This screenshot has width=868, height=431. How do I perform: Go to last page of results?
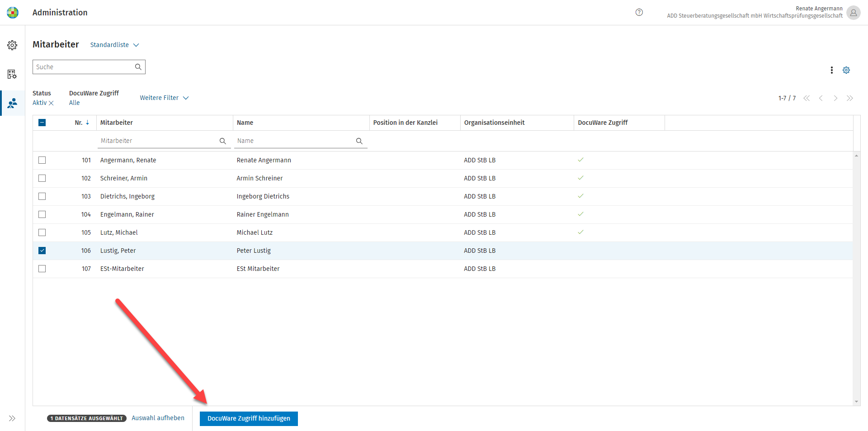(850, 98)
